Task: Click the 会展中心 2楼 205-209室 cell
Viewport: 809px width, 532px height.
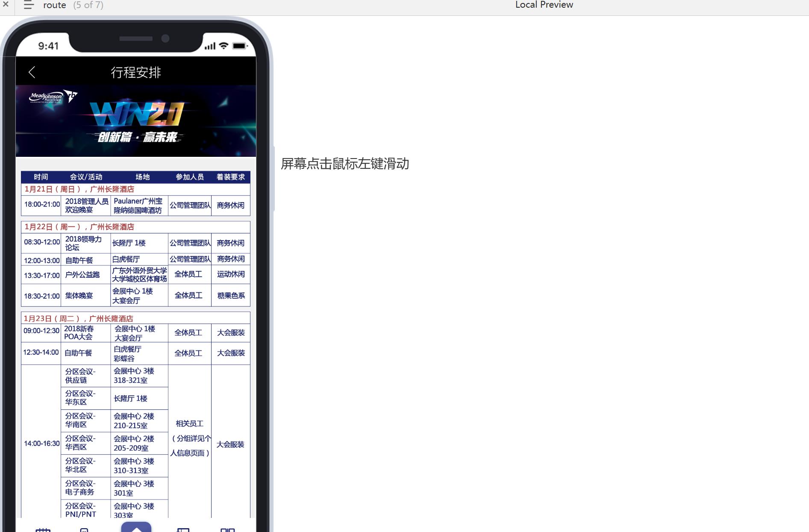Action: click(x=139, y=443)
